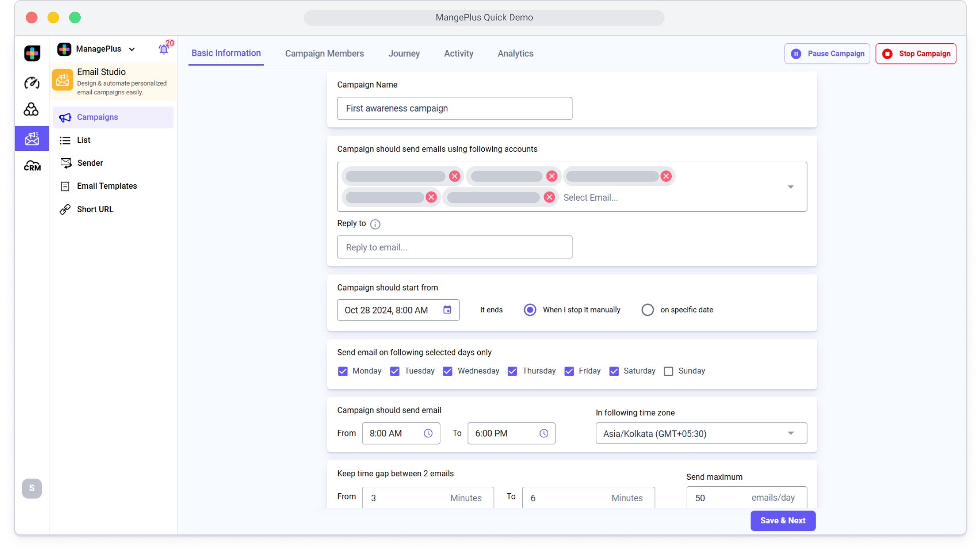980x552 pixels.
Task: Open the email accounts dropdown arrow
Action: 790,187
